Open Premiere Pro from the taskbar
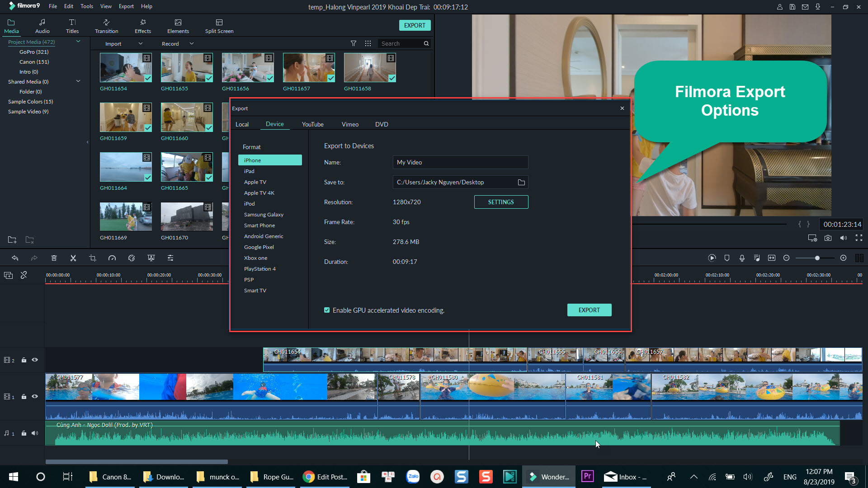Viewport: 868px width, 488px height. [587, 476]
